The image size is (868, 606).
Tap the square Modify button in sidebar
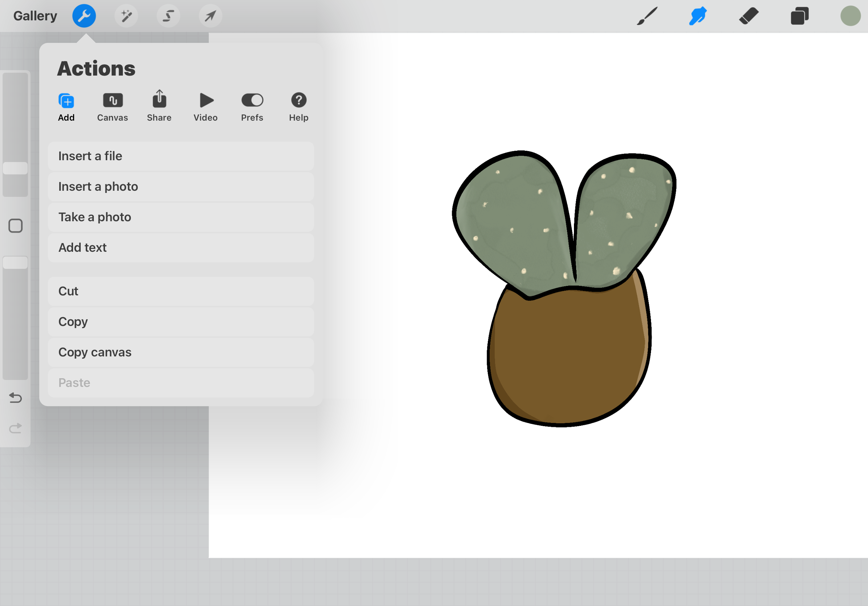(x=16, y=226)
